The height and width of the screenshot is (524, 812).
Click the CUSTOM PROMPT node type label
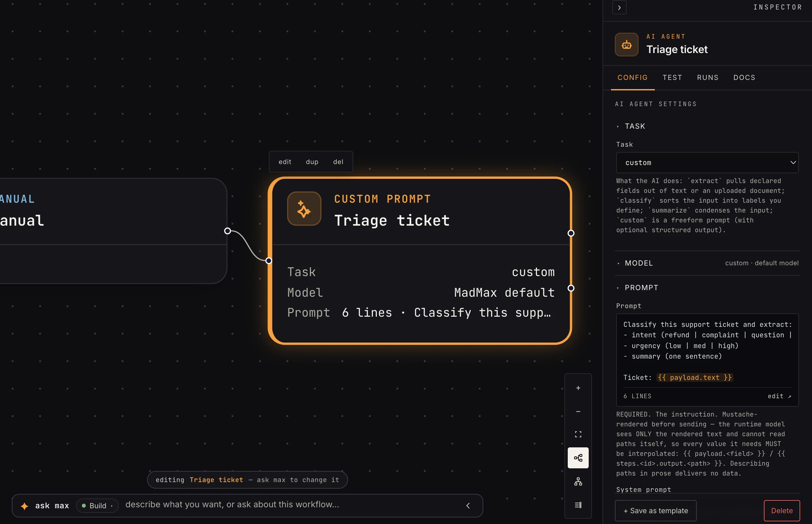382,199
